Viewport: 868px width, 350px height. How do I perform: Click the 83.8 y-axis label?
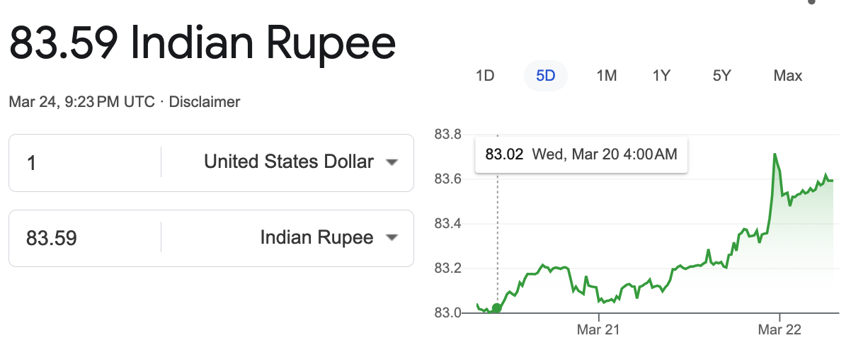447,135
